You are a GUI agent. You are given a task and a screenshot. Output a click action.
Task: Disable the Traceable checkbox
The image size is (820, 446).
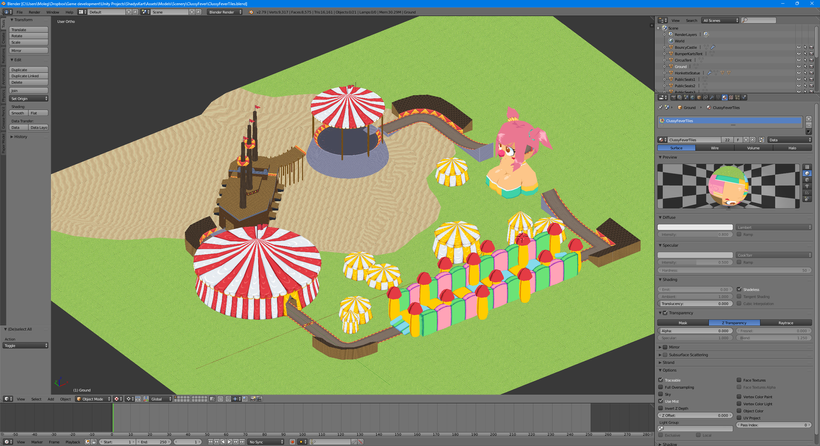(x=662, y=380)
